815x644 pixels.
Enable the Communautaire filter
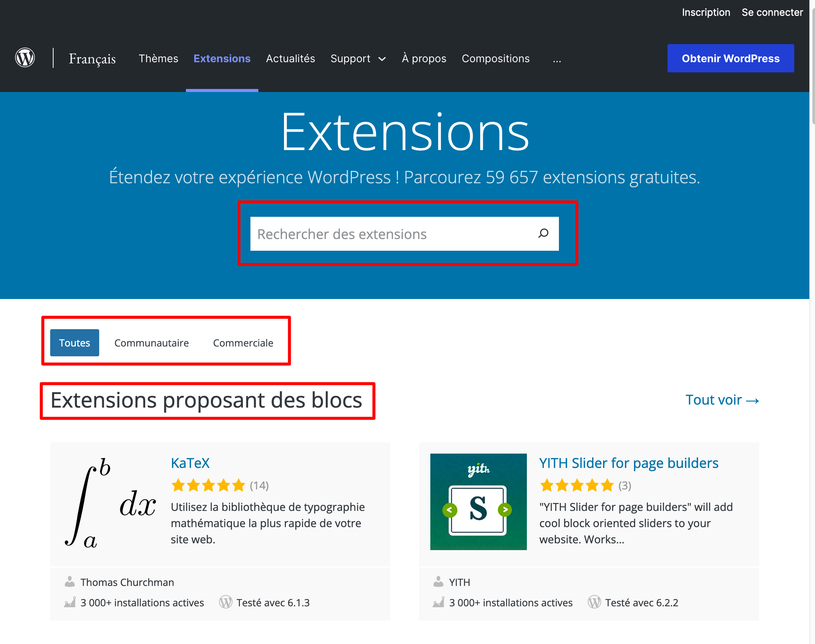click(x=152, y=343)
